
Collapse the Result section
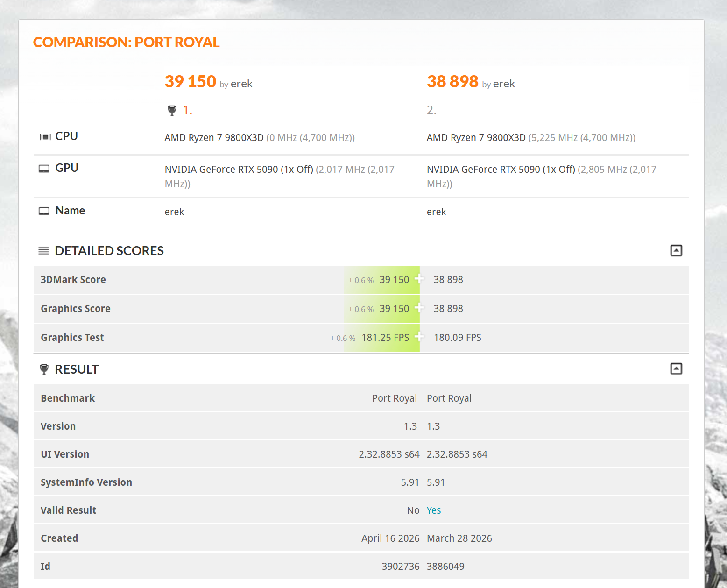(676, 369)
